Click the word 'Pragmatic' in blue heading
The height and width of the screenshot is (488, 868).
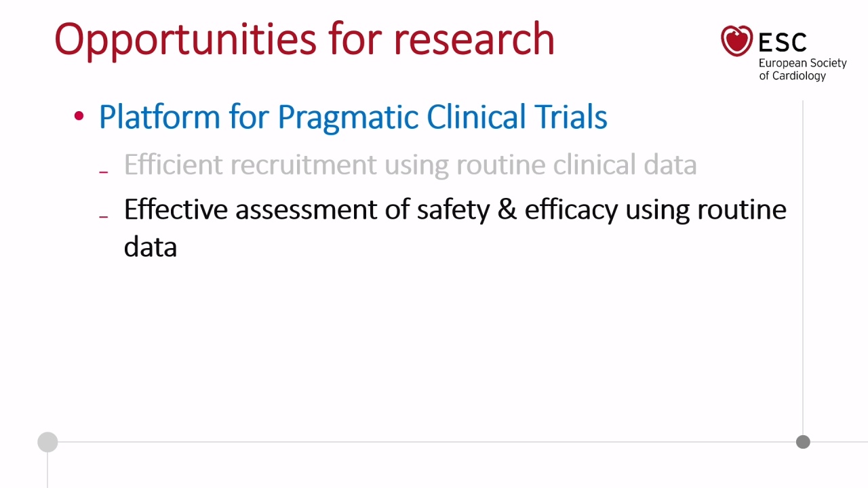(x=348, y=118)
